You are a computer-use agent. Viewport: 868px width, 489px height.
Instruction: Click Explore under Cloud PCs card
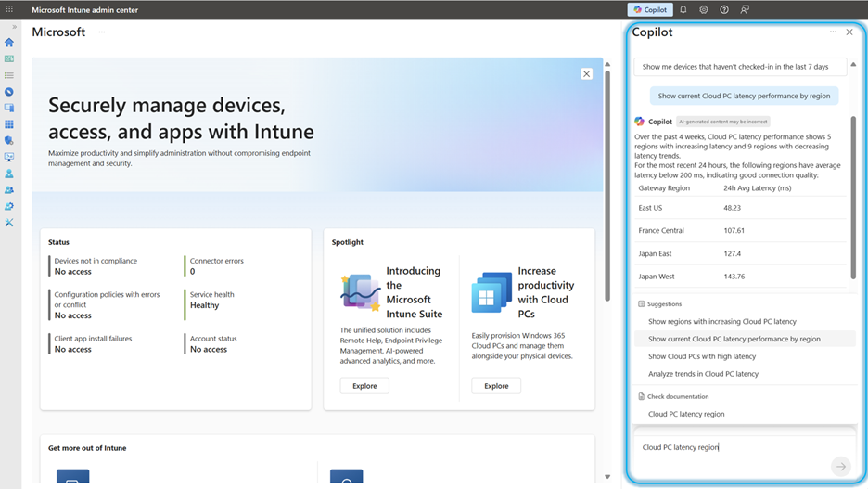tap(496, 386)
